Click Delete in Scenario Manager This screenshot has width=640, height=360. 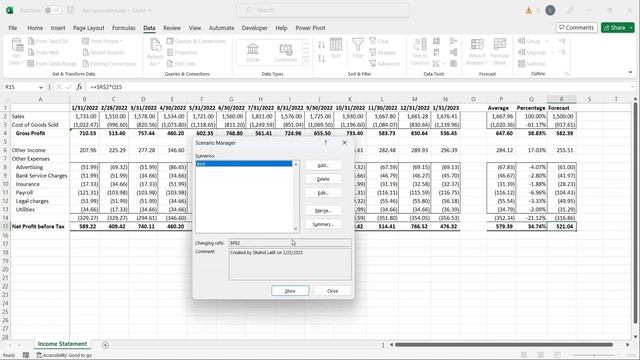(323, 179)
